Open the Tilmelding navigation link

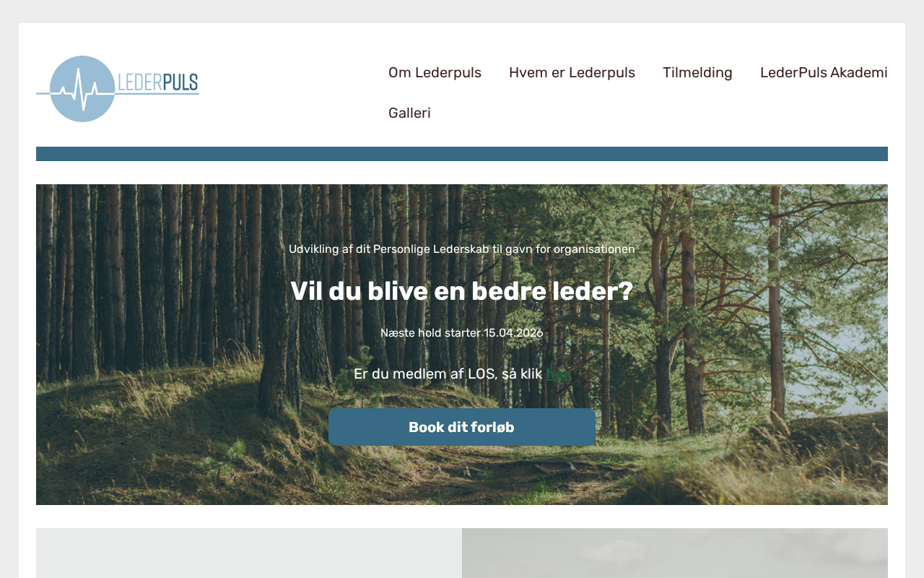point(697,72)
